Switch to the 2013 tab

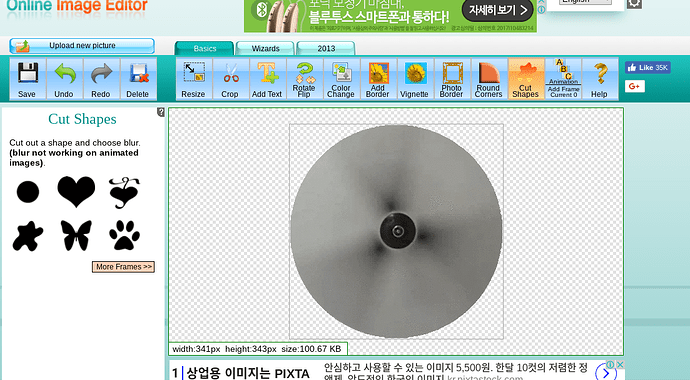point(326,48)
